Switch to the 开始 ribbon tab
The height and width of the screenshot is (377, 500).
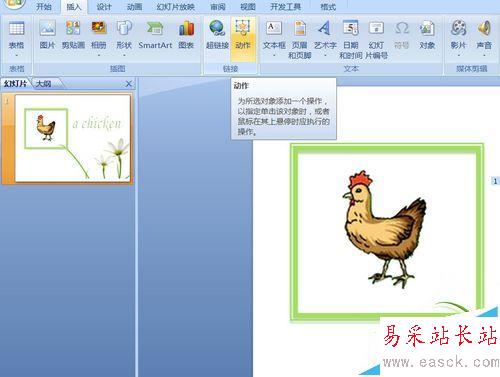pos(44,7)
